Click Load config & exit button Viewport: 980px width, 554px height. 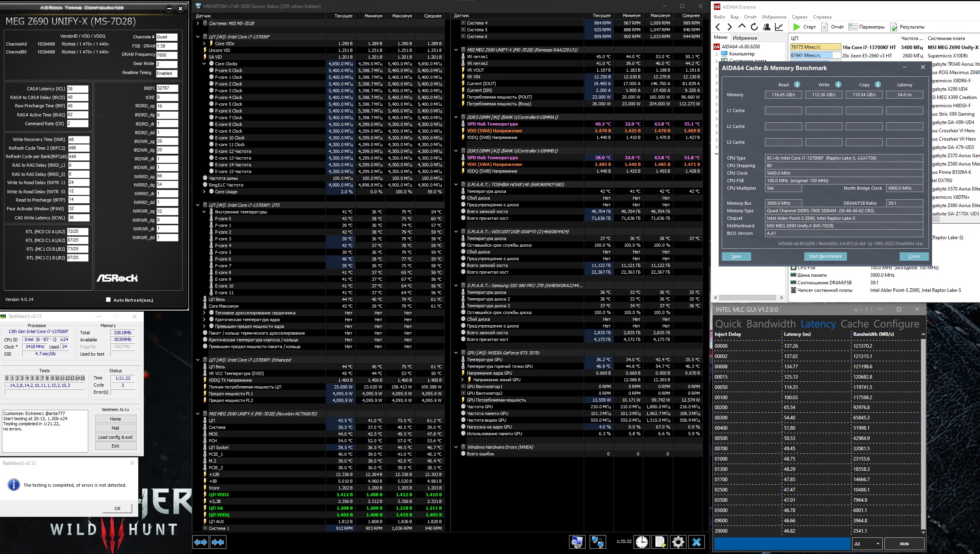pyautogui.click(x=115, y=437)
